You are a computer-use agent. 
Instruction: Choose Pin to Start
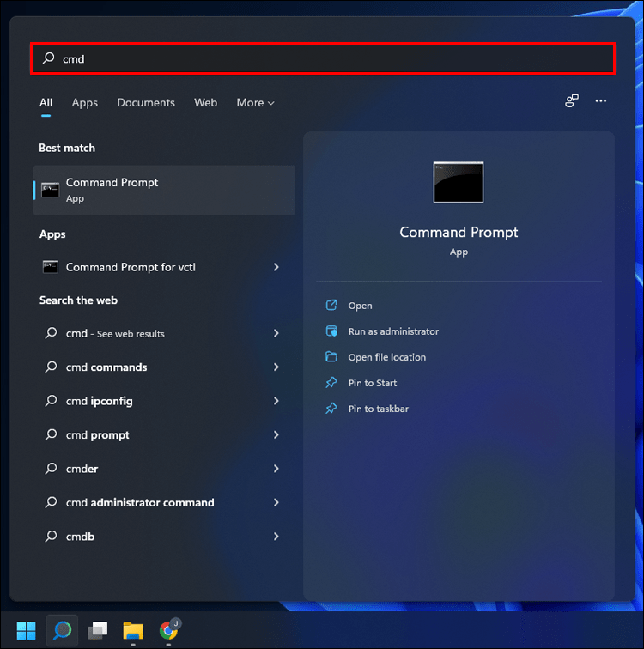click(373, 383)
